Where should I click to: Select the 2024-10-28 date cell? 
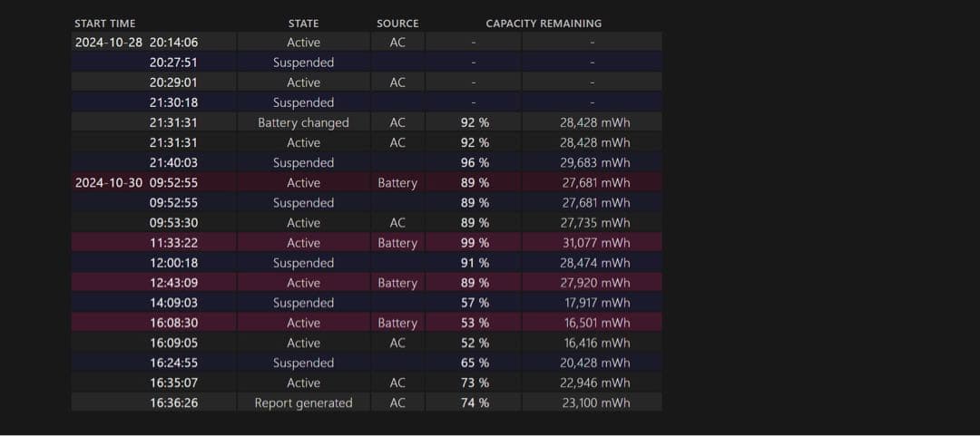[x=108, y=43]
